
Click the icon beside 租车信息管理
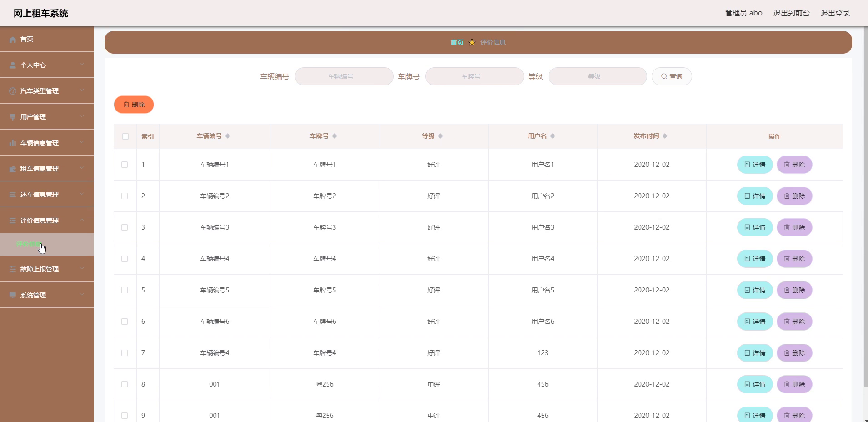[13, 169]
